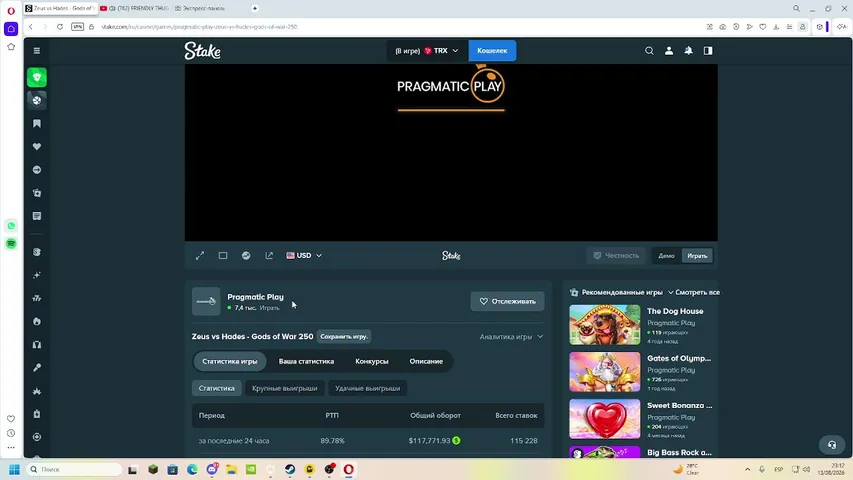
Task: Show hidden system tray icons
Action: (747, 469)
